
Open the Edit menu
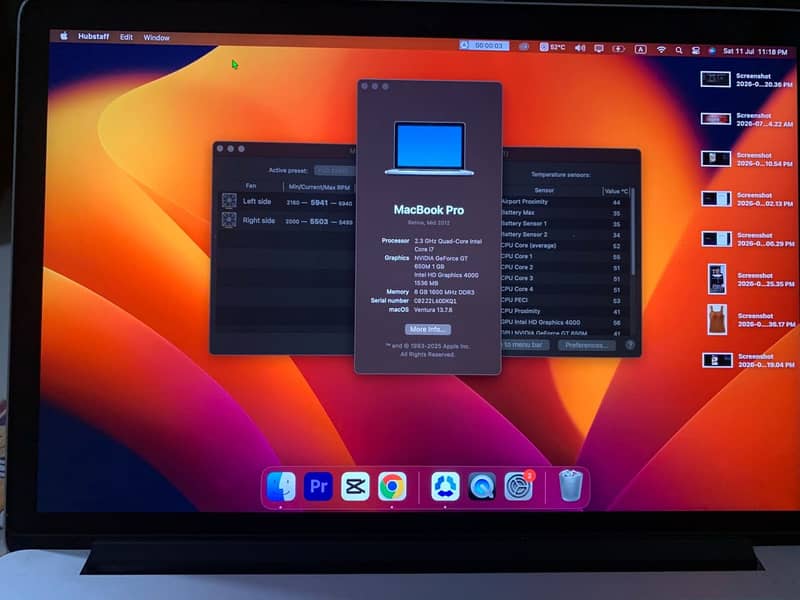pos(126,37)
